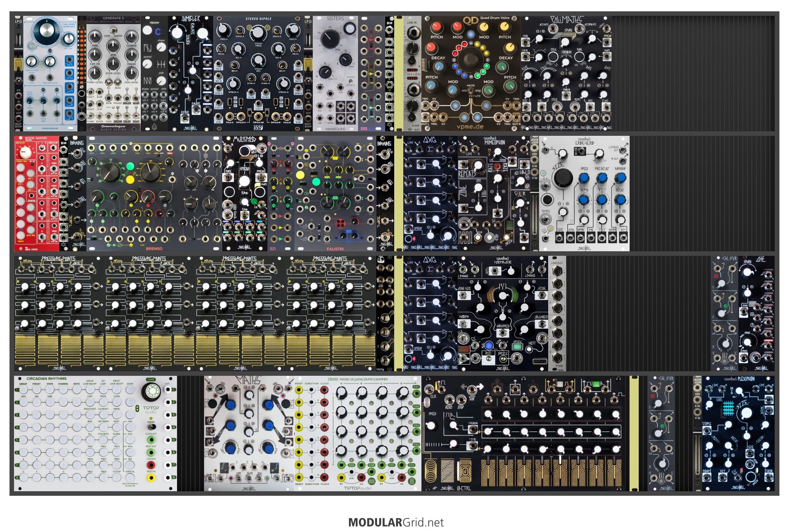Select the Plexiphon module
The height and width of the screenshot is (532, 793).
(x=738, y=434)
